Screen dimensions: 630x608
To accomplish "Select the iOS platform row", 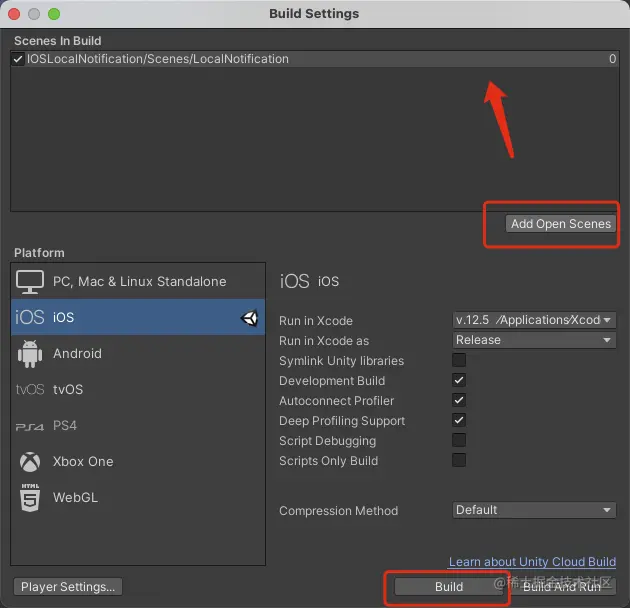I will (x=138, y=317).
